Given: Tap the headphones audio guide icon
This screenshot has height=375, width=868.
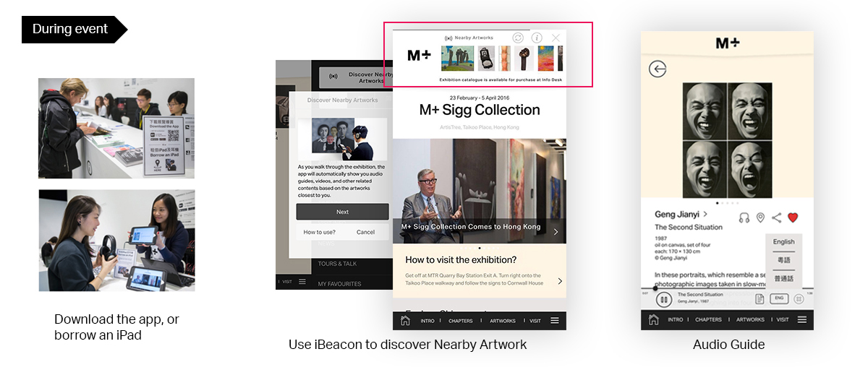Looking at the screenshot, I should click(744, 217).
